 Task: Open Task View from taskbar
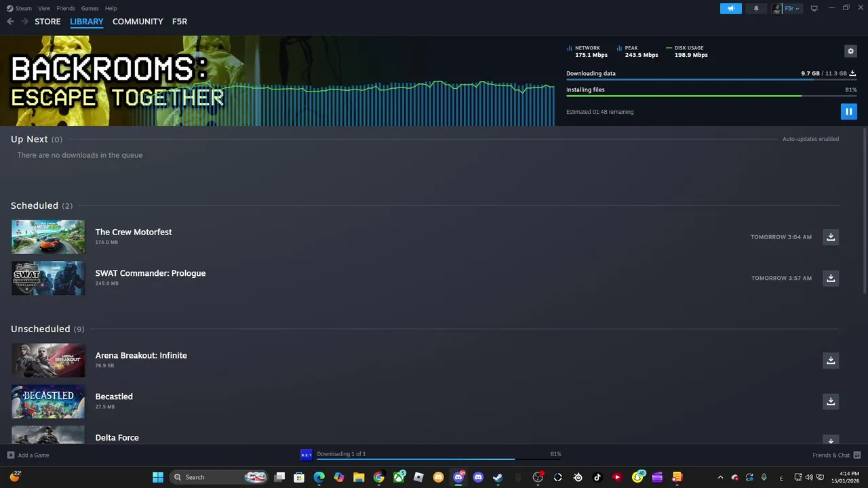point(279,477)
